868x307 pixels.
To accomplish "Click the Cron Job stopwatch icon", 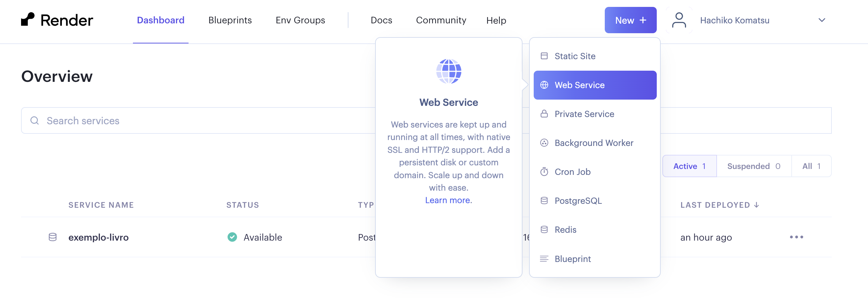I will coord(544,172).
